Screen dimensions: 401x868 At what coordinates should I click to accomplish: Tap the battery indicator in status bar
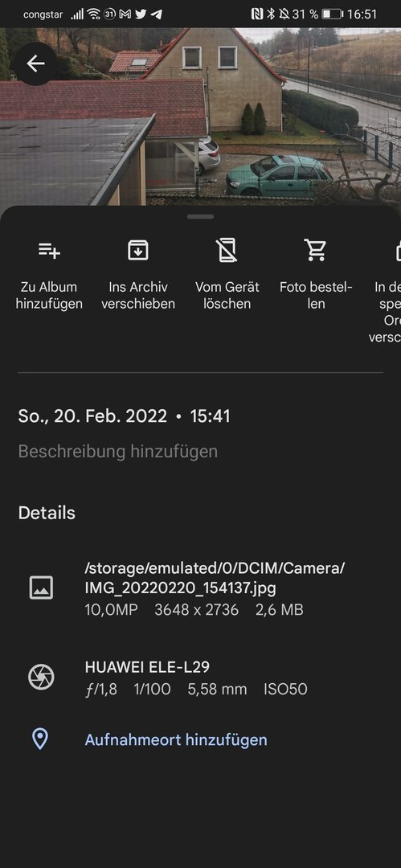[331, 14]
